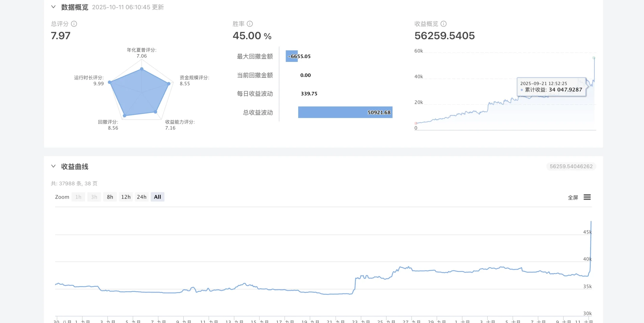Collapse the 收益曲线 section chevron
The width and height of the screenshot is (644, 323).
53,166
